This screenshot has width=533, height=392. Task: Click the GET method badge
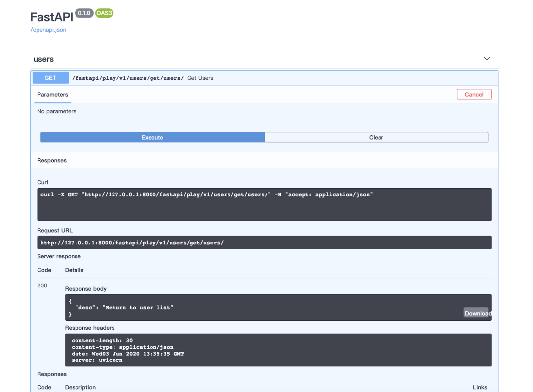50,77
